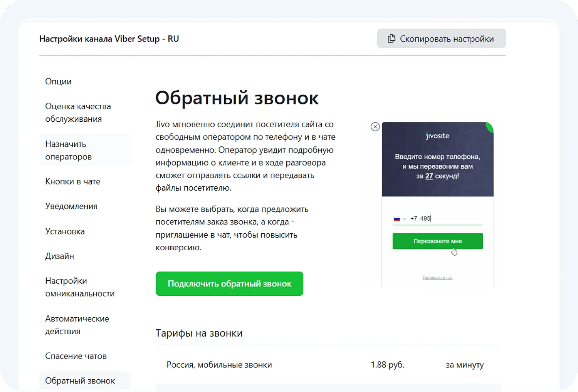Click the Скопировать настройки button
The image size is (578, 392).
[x=441, y=38]
